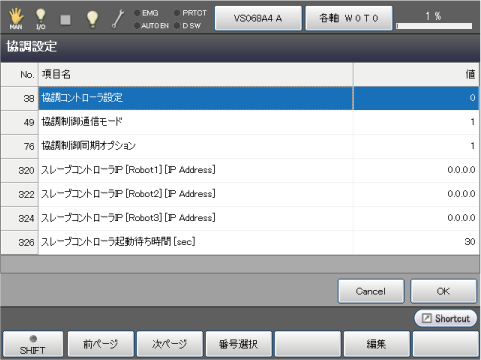The image size is (481, 360).
Task: Click the 番号選択 number select button
Action: 239,344
